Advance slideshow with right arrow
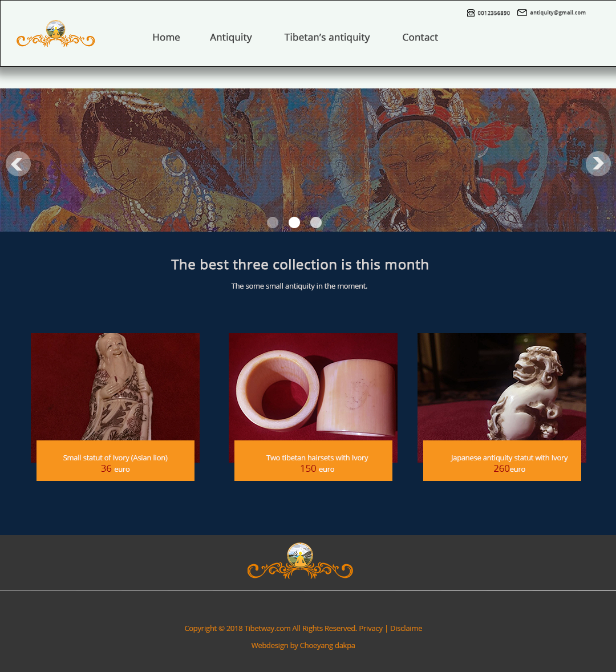 tap(598, 163)
